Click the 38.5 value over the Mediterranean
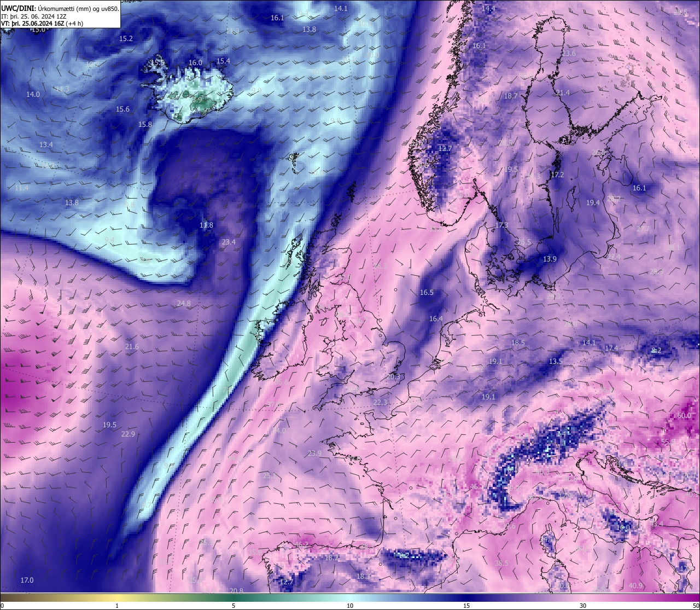 [501, 563]
